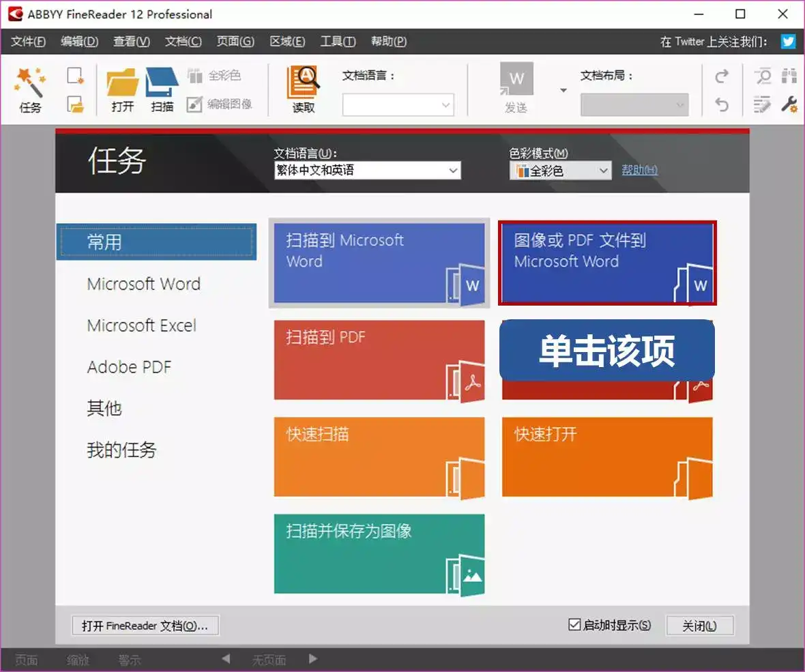Click Scan to Microsoft Word tile
The width and height of the screenshot is (805, 672).
[x=379, y=263]
